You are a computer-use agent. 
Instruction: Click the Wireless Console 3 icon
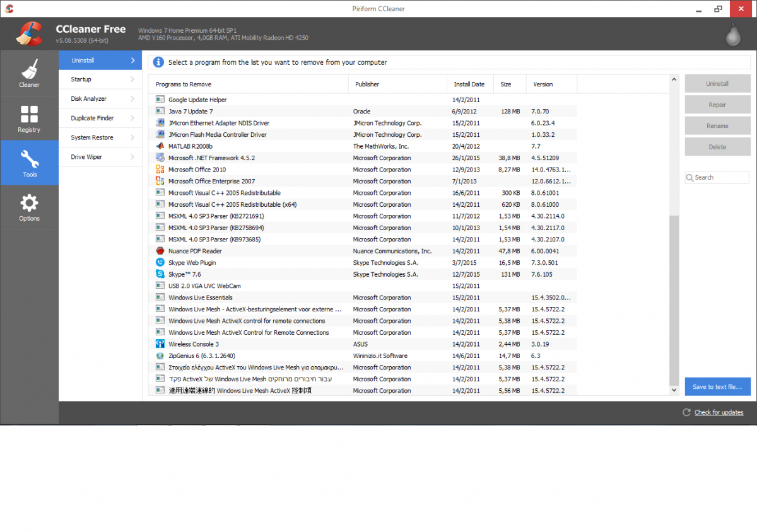click(x=160, y=344)
